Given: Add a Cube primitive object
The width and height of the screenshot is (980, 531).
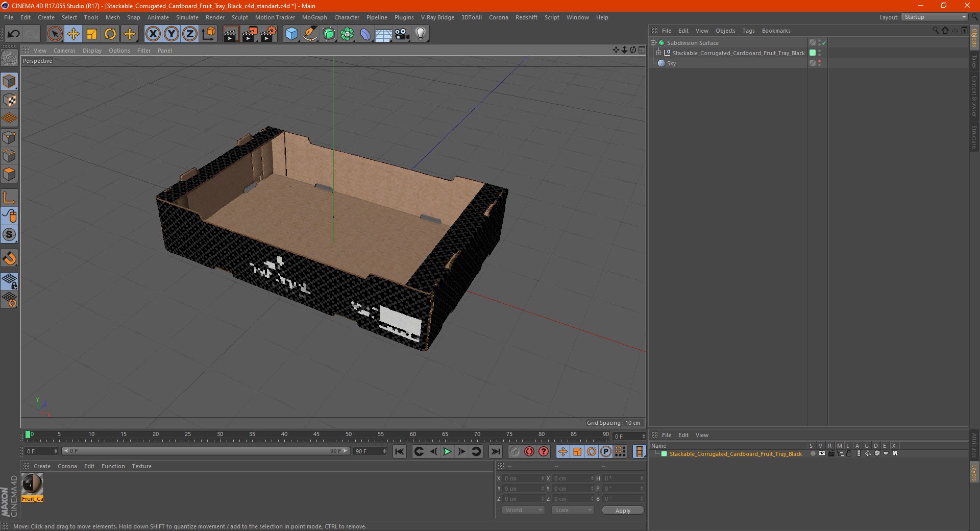Looking at the screenshot, I should point(291,34).
